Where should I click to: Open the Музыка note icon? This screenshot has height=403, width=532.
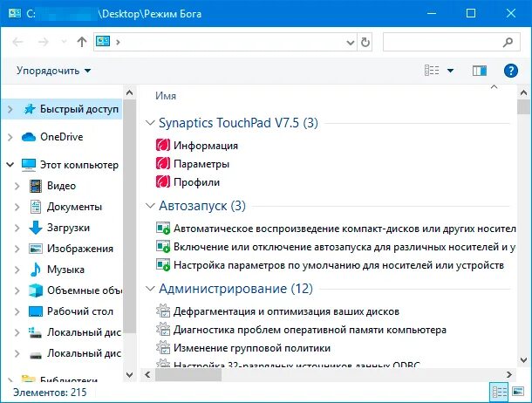tap(36, 270)
